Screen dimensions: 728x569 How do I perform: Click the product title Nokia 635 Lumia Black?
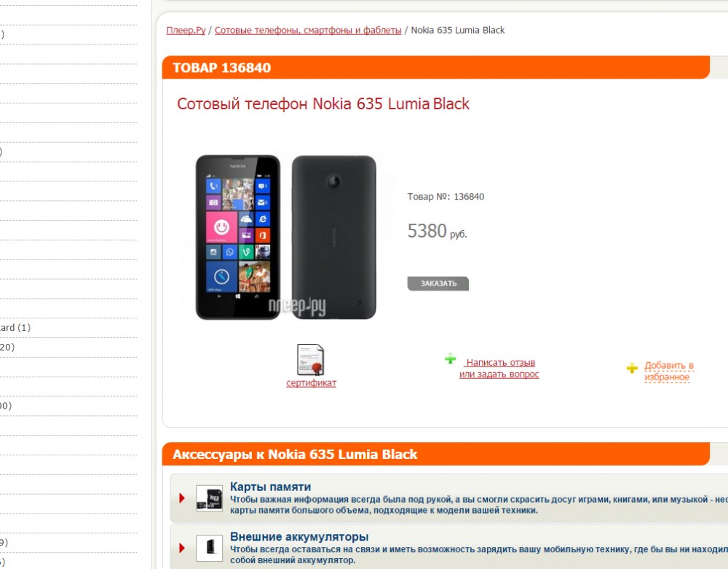(323, 103)
